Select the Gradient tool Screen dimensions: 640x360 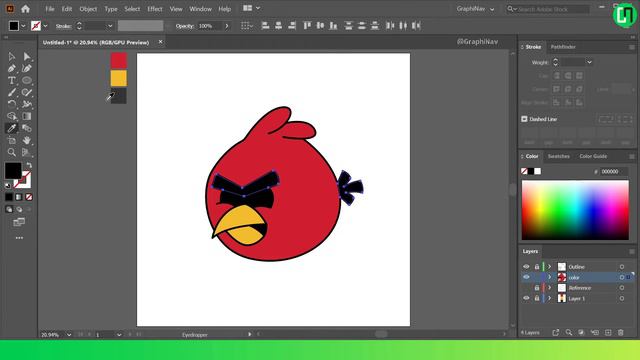[27, 116]
